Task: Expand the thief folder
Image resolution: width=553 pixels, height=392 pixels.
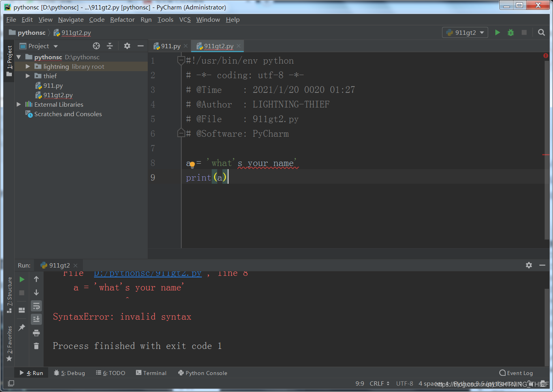Action: 28,76
